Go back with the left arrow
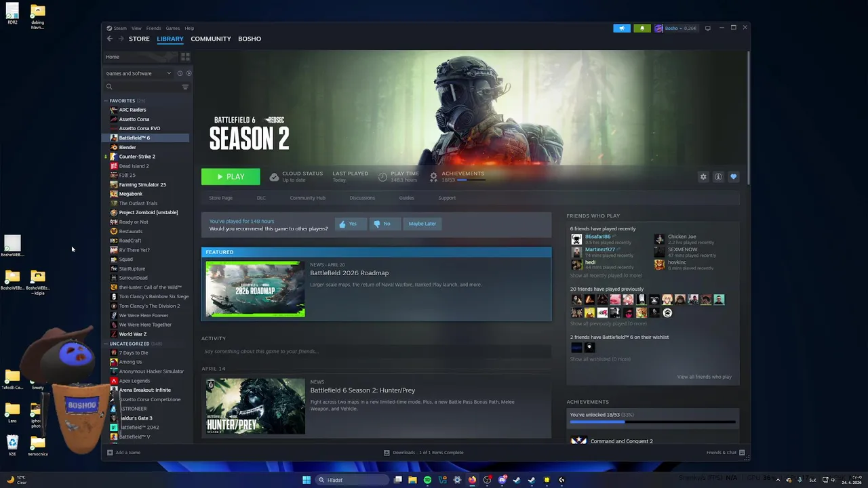 tap(110, 39)
